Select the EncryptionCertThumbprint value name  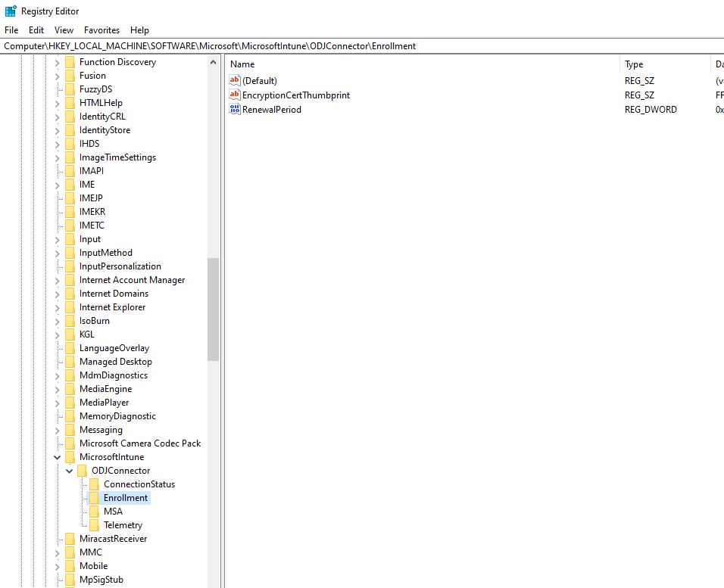(x=296, y=95)
